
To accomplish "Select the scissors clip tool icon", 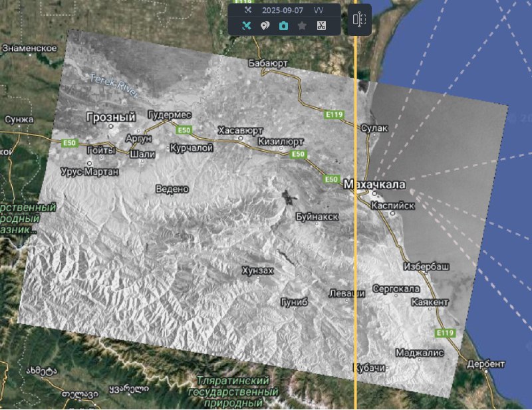I will pyautogui.click(x=321, y=26).
